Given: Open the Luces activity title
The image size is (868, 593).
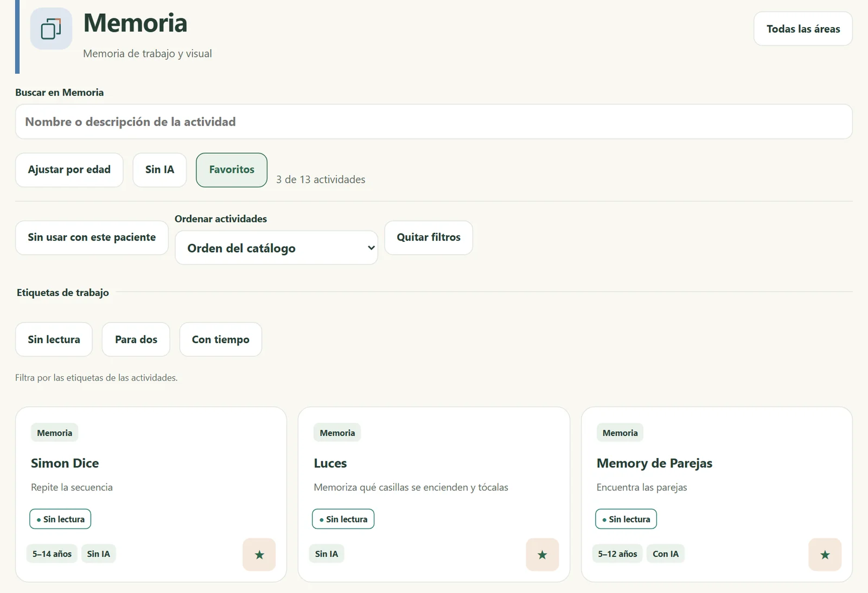Looking at the screenshot, I should [330, 463].
